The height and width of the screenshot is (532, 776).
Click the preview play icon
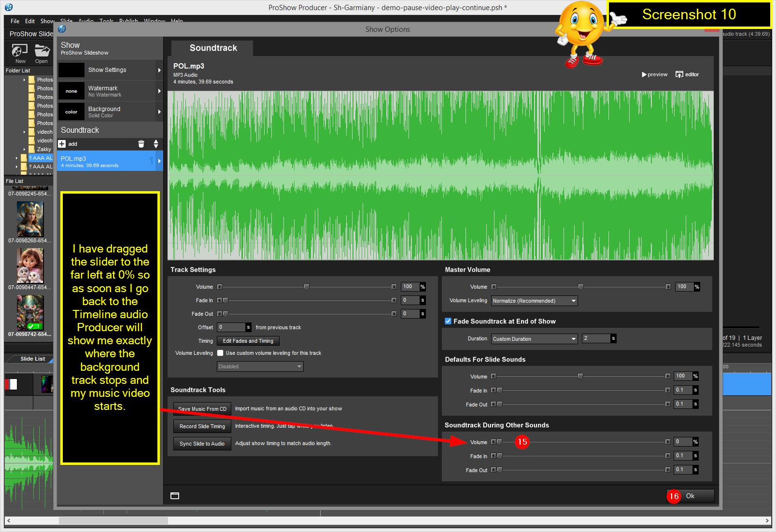644,74
